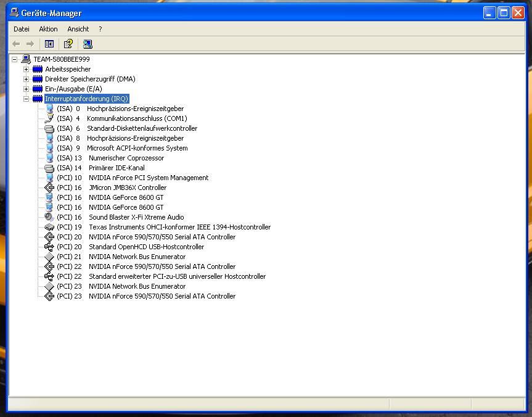Open the Datei menu
The width and height of the screenshot is (532, 417).
click(x=22, y=29)
